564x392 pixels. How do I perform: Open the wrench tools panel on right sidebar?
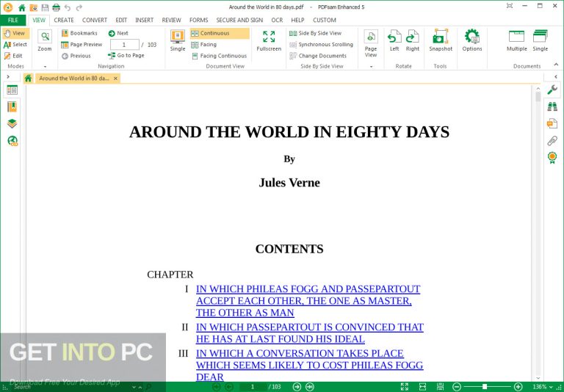pyautogui.click(x=552, y=90)
